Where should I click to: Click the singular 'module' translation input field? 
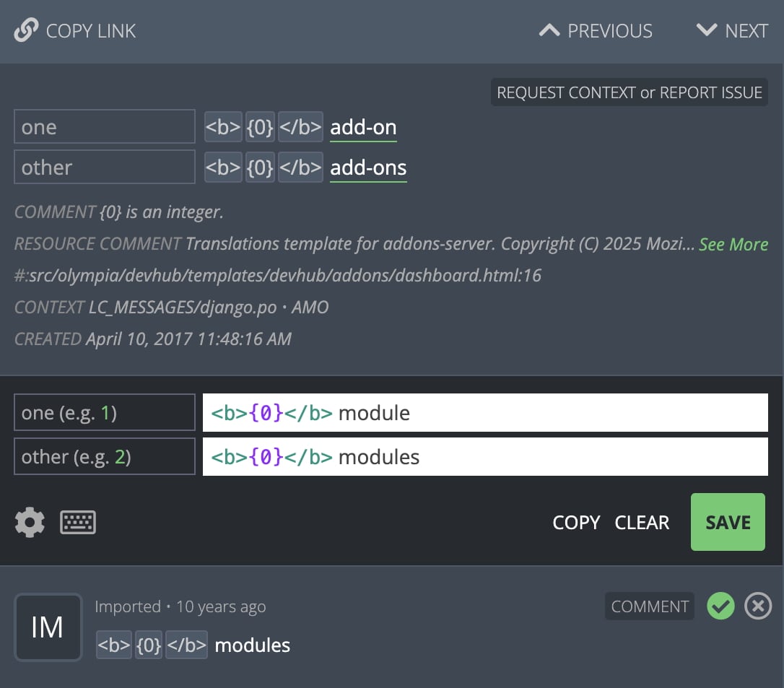(549, 413)
